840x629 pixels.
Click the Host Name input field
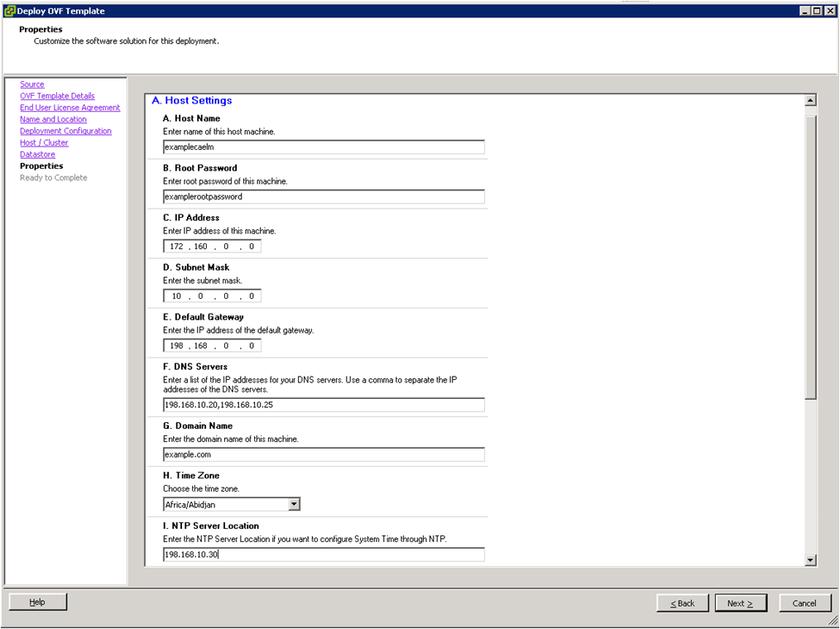click(x=323, y=146)
